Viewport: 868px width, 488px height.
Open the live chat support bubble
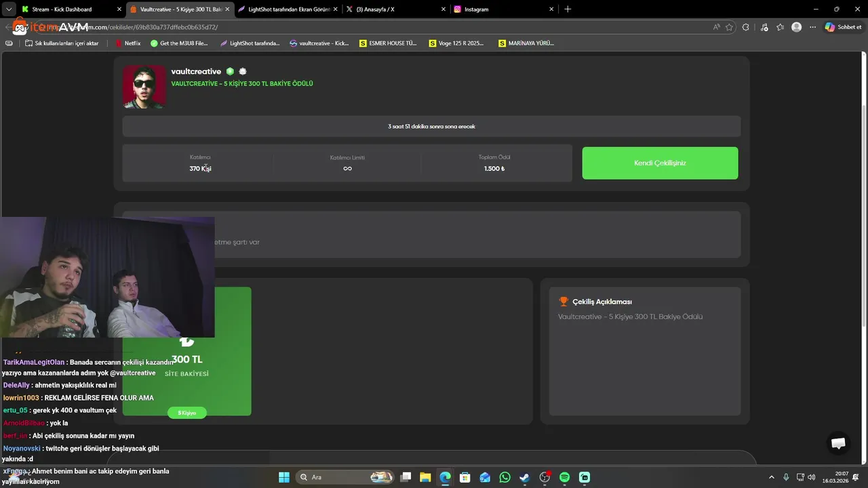tap(838, 443)
